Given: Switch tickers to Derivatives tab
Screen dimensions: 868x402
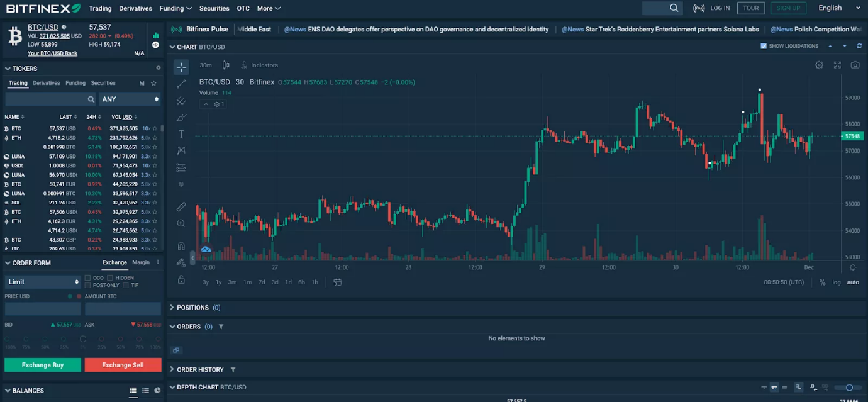Looking at the screenshot, I should pos(47,83).
